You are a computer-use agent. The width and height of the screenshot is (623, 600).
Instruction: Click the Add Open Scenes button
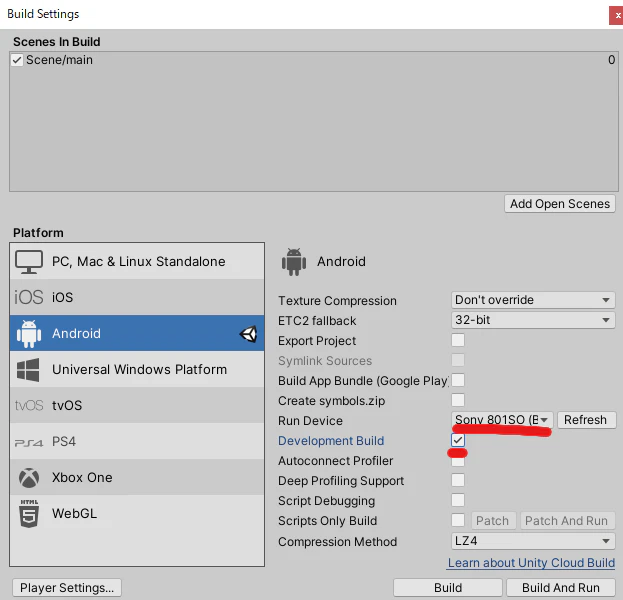(560, 204)
